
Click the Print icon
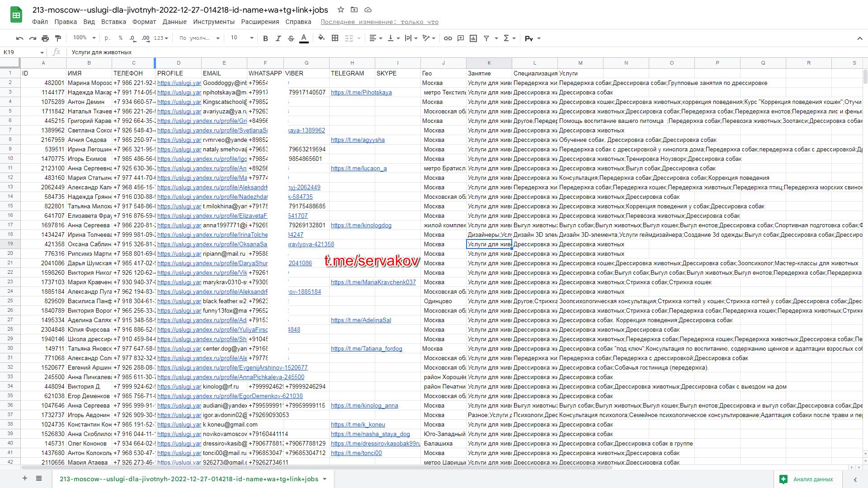pyautogui.click(x=45, y=38)
